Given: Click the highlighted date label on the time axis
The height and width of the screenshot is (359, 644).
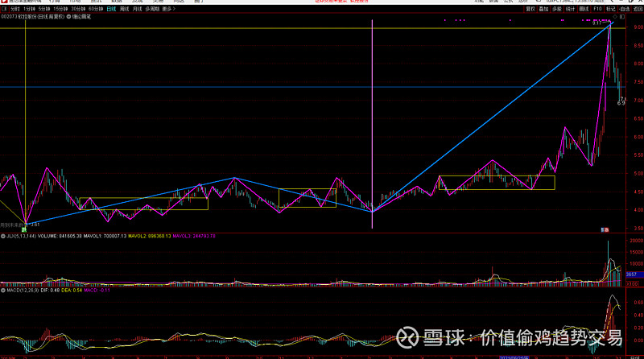Looking at the screenshot, I should 514,357.
